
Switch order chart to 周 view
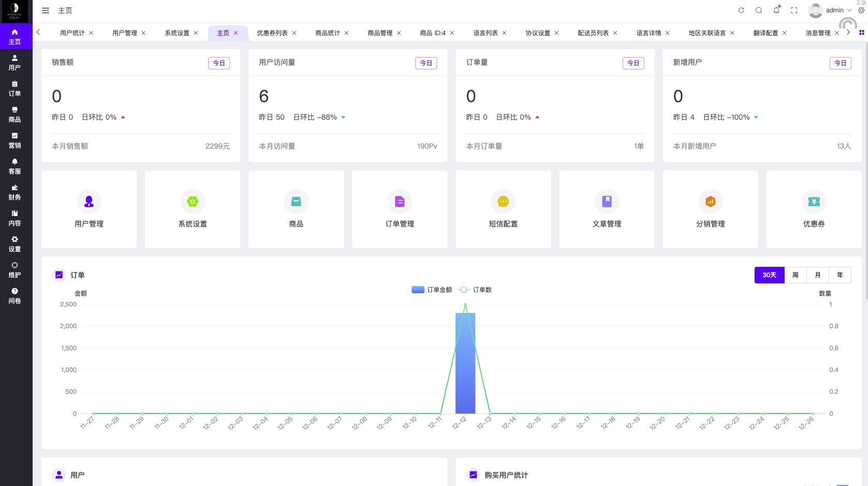(x=795, y=275)
